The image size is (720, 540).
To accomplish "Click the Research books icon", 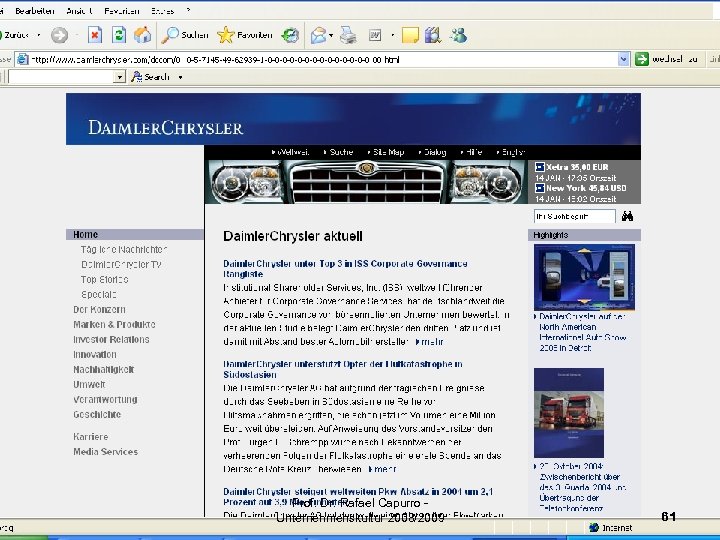I will 433,35.
